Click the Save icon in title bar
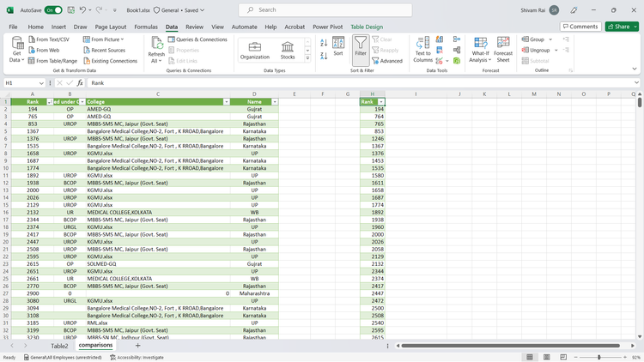The image size is (644, 362). [71, 9]
